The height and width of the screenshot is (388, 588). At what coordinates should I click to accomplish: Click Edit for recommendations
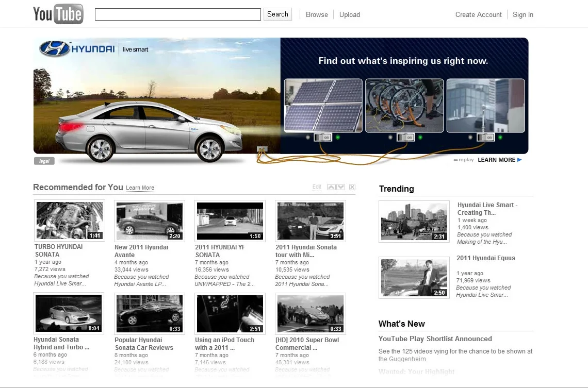click(317, 187)
